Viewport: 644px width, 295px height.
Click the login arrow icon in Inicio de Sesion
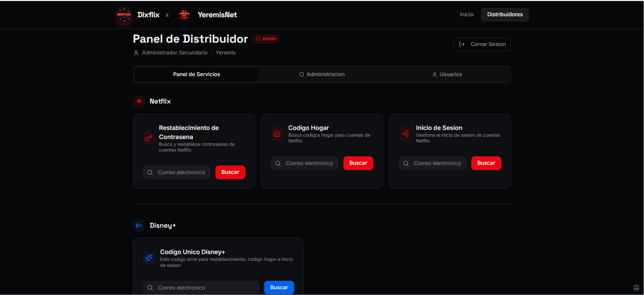(x=405, y=134)
